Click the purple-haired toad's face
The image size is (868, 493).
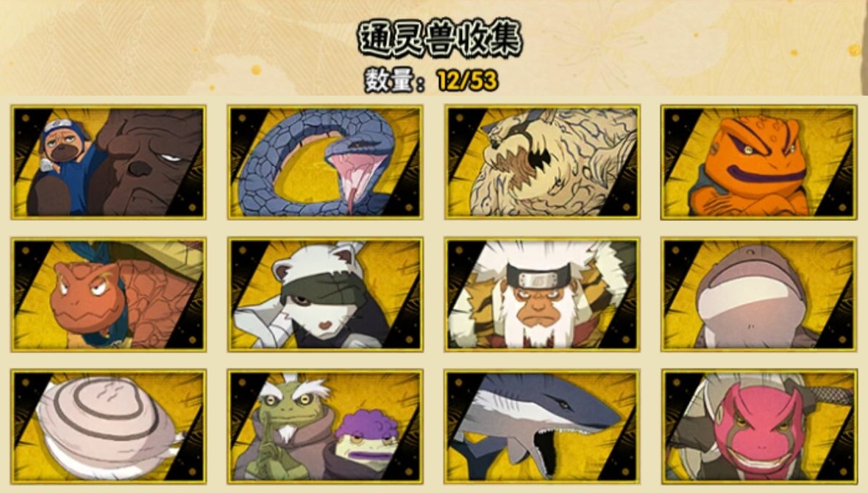(366, 444)
